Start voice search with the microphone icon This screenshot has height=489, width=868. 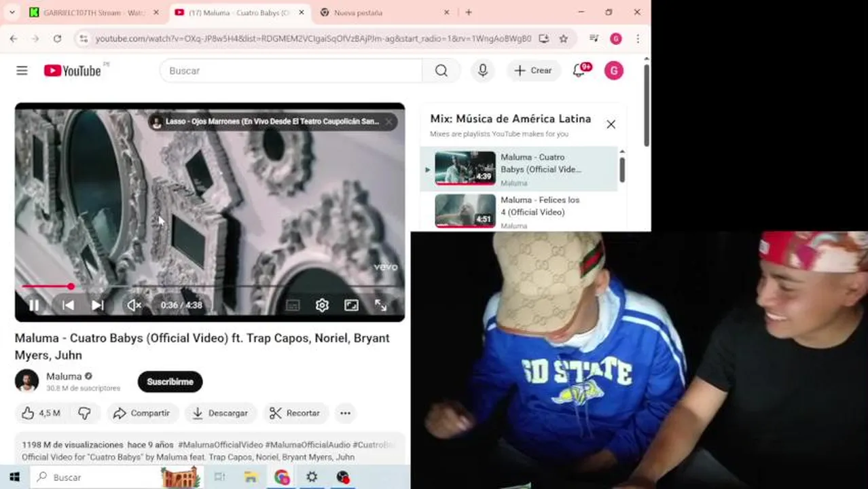tap(483, 71)
